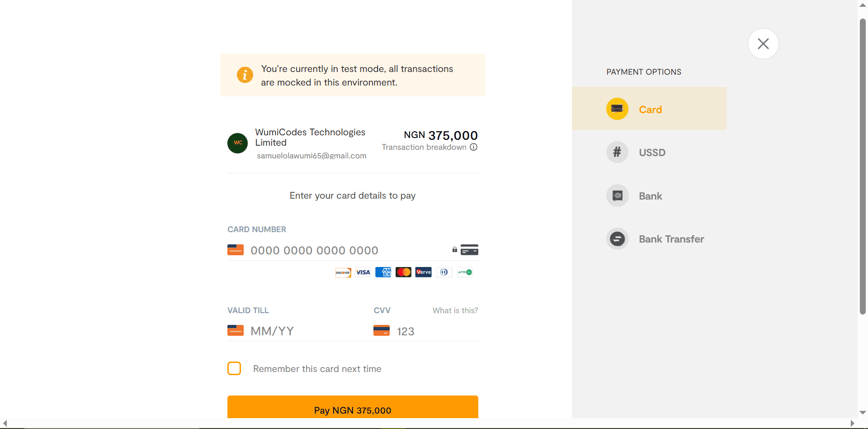Select the Bank payment option
The height and width of the screenshot is (429, 868).
pos(650,195)
